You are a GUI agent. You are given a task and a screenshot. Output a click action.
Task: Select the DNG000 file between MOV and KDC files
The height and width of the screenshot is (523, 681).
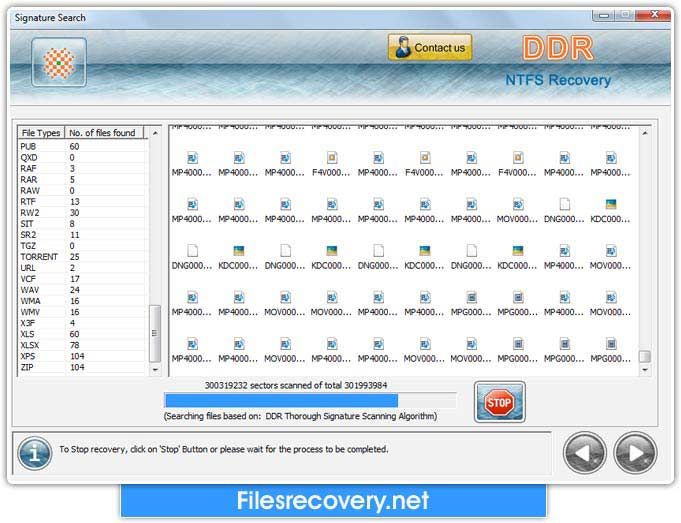tap(564, 210)
